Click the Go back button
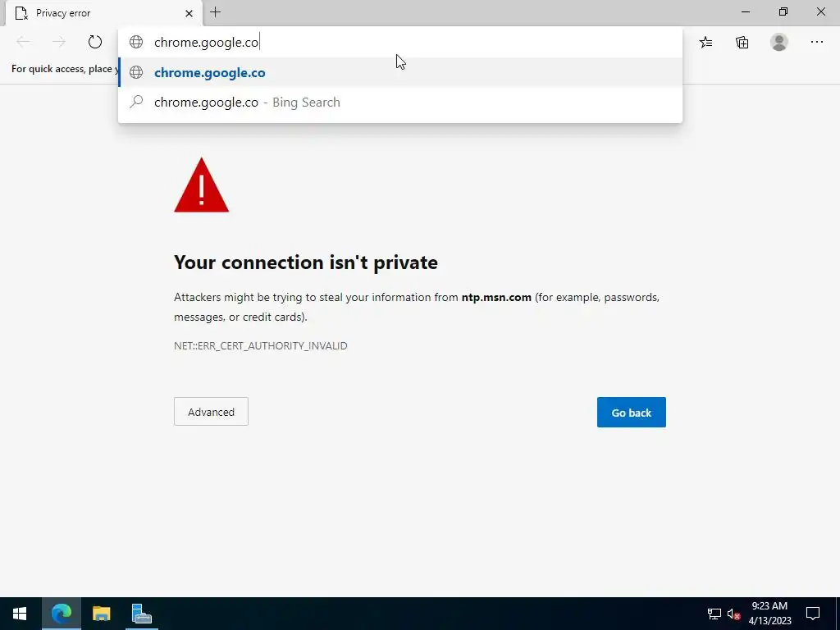This screenshot has height=630, width=840. point(631,412)
